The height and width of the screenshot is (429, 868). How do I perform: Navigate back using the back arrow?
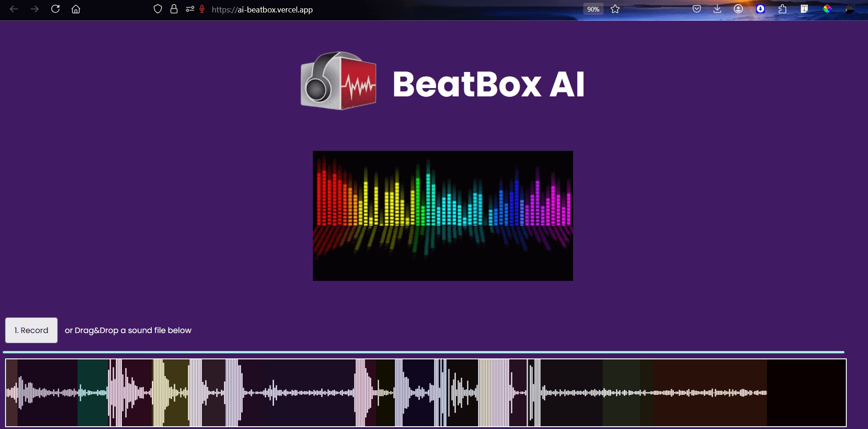14,9
